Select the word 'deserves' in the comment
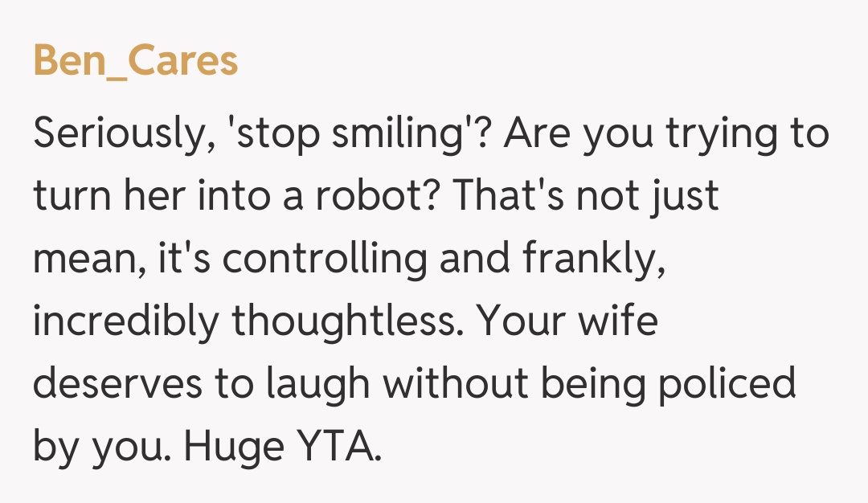The width and height of the screenshot is (868, 503). pyautogui.click(x=115, y=384)
